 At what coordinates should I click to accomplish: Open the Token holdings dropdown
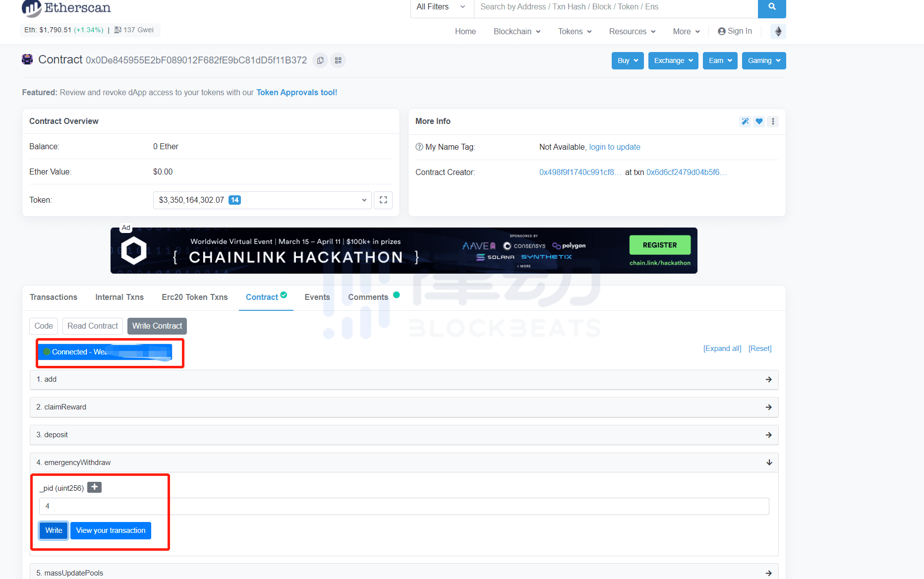[262, 200]
